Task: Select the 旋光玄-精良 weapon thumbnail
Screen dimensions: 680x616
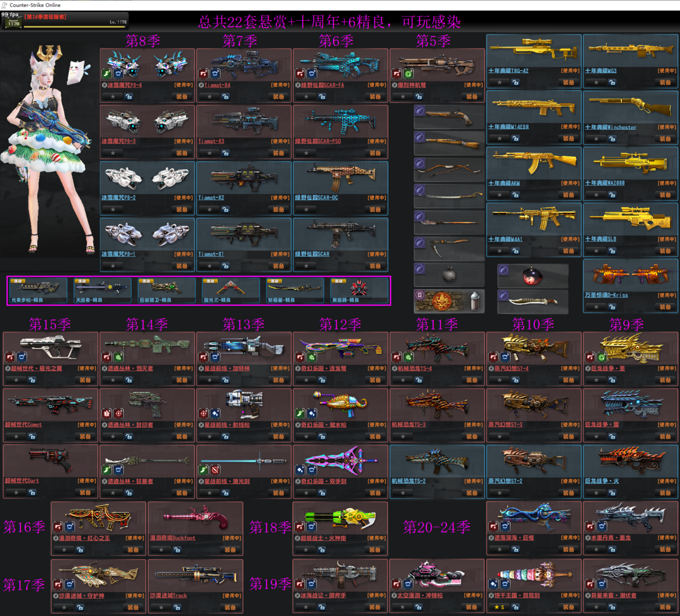Action: click(x=231, y=289)
